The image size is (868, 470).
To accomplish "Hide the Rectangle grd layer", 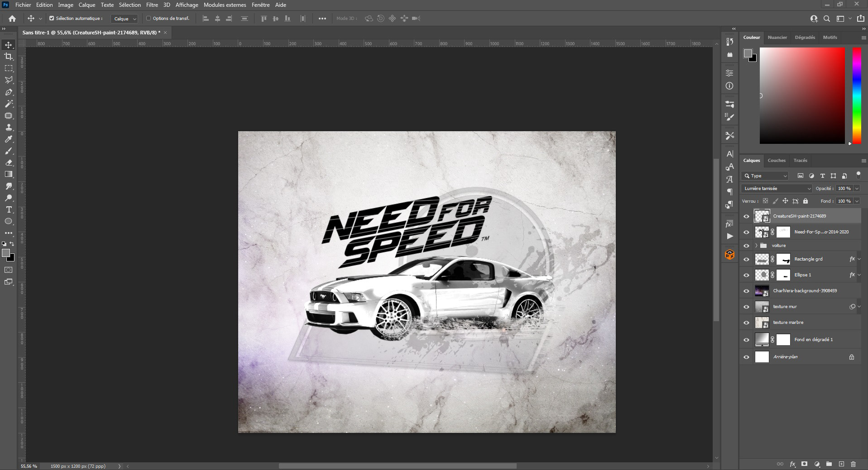I will (x=747, y=259).
